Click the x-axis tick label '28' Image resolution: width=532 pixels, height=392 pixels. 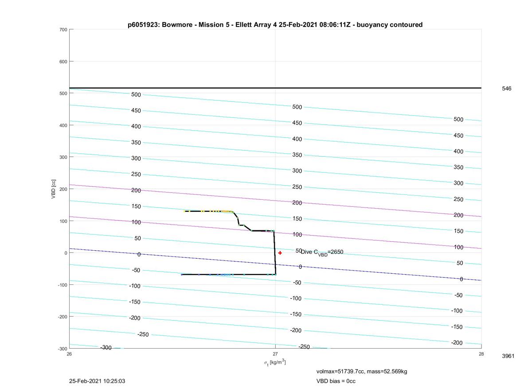[481, 354]
